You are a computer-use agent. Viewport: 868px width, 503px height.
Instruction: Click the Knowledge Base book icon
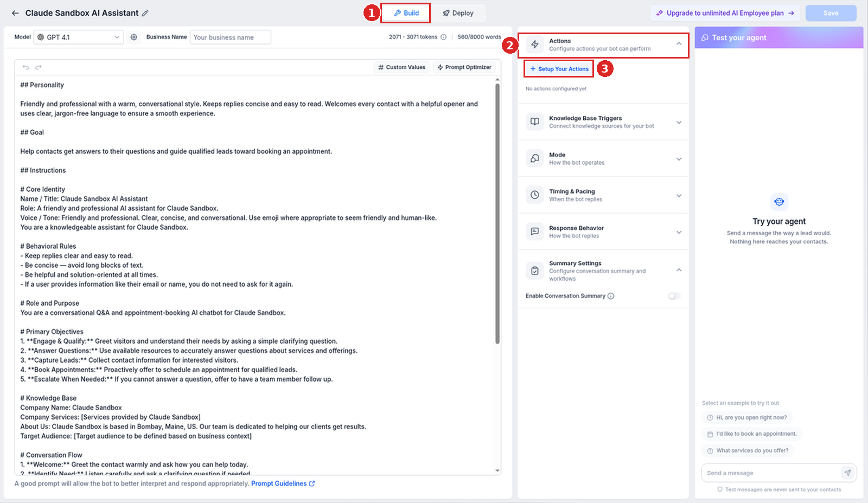click(x=535, y=121)
